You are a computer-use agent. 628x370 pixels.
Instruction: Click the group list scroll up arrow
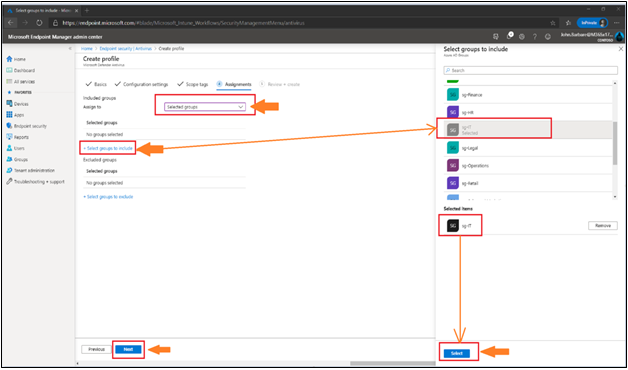click(x=615, y=83)
